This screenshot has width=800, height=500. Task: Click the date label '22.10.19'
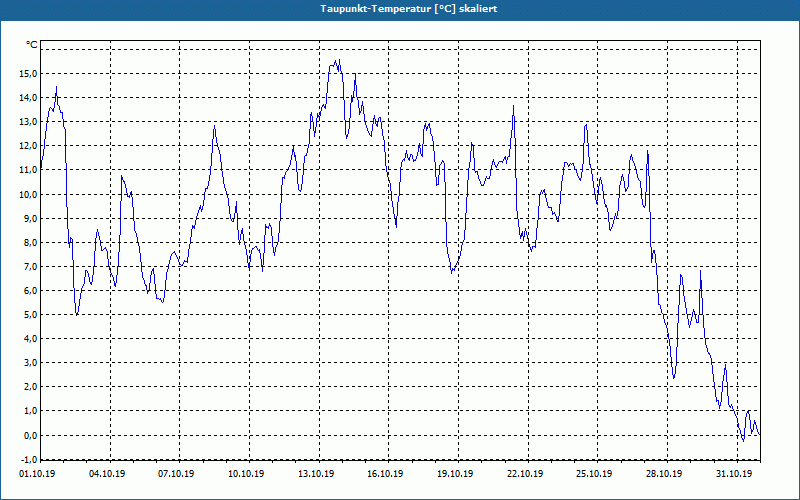(525, 474)
